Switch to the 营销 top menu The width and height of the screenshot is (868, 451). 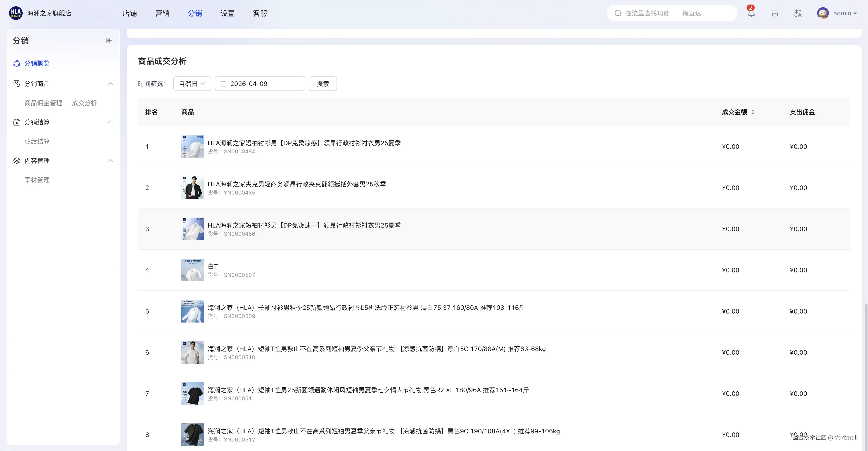click(x=162, y=13)
